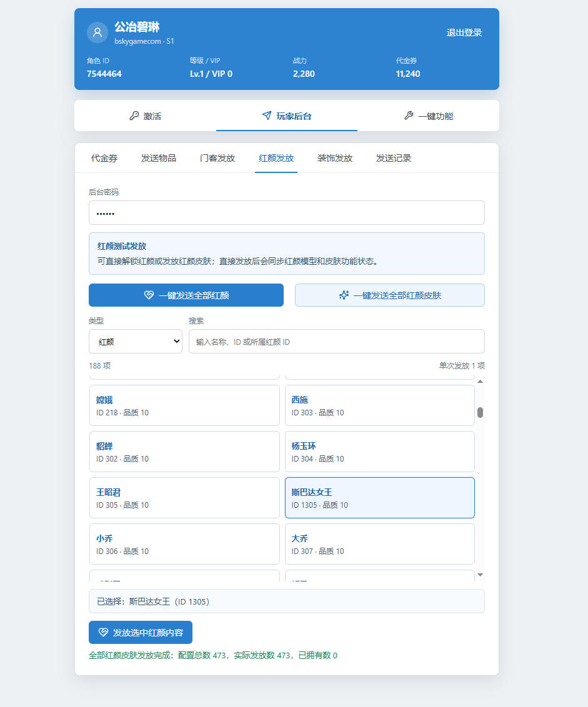588x707 pixels.
Task: Select the 杨玉环 ID 304 card
Action: pos(379,452)
